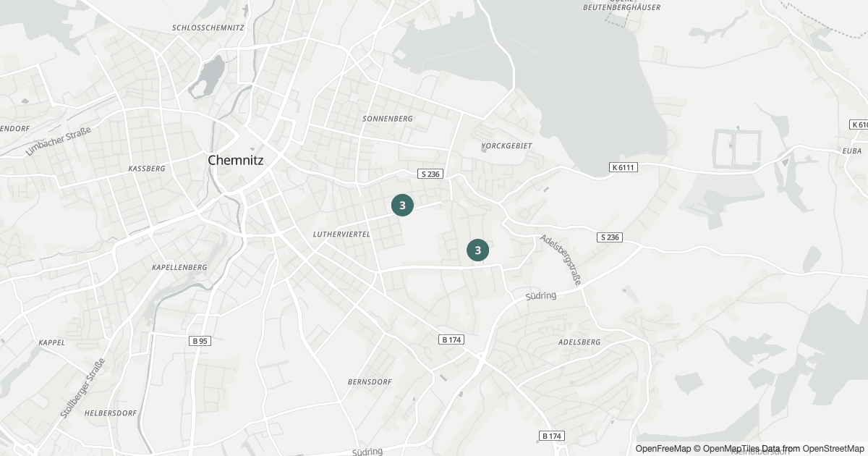
Task: Select the S 236 shield beside Adelsbergstraße
Action: point(610,237)
